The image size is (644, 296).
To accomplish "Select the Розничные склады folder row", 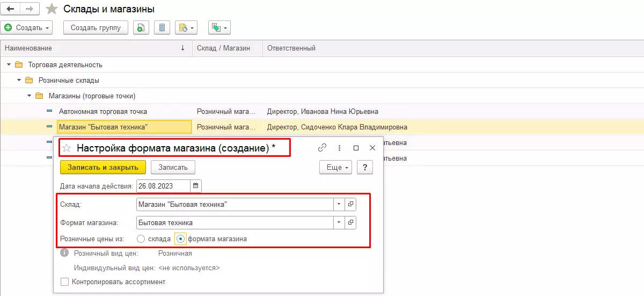I will (x=322, y=81).
